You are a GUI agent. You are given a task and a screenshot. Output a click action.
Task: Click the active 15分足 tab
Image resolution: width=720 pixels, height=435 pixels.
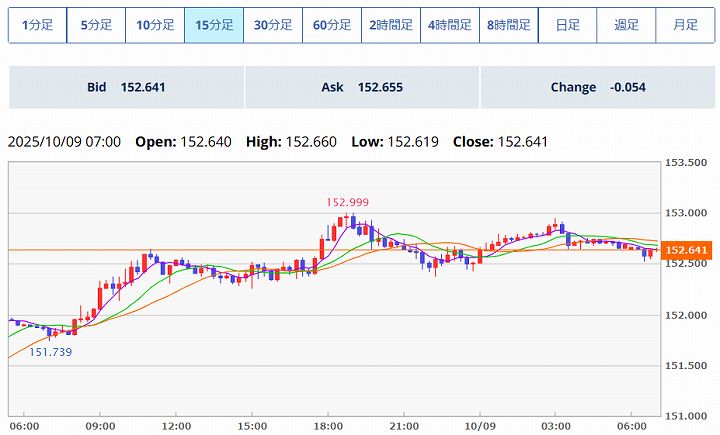[x=214, y=25]
